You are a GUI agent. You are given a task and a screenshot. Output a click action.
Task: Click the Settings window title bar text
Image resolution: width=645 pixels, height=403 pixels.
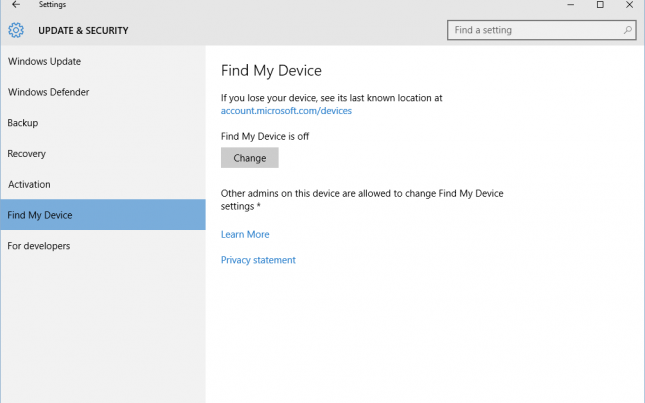(52, 5)
